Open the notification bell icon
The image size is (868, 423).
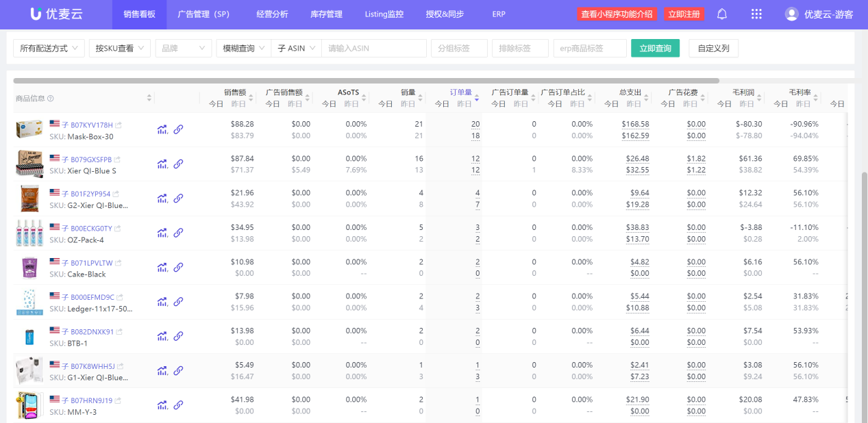722,14
